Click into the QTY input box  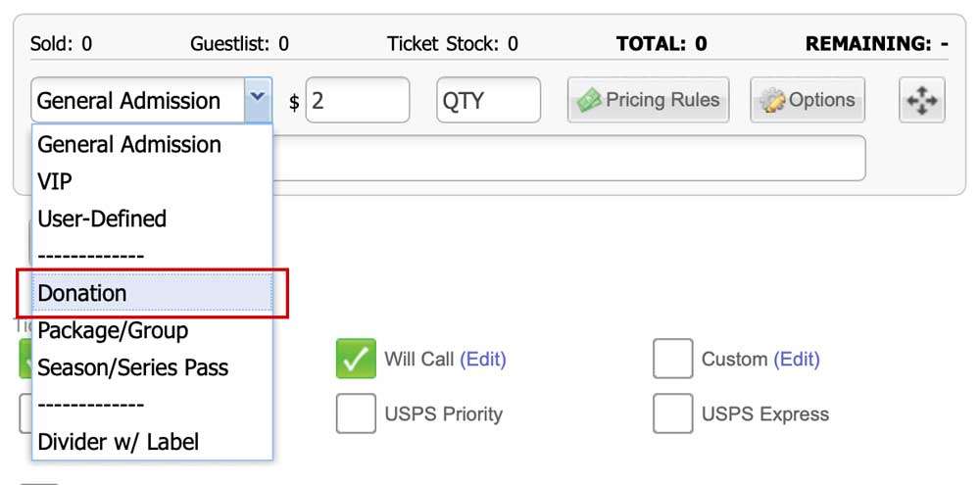click(x=489, y=100)
